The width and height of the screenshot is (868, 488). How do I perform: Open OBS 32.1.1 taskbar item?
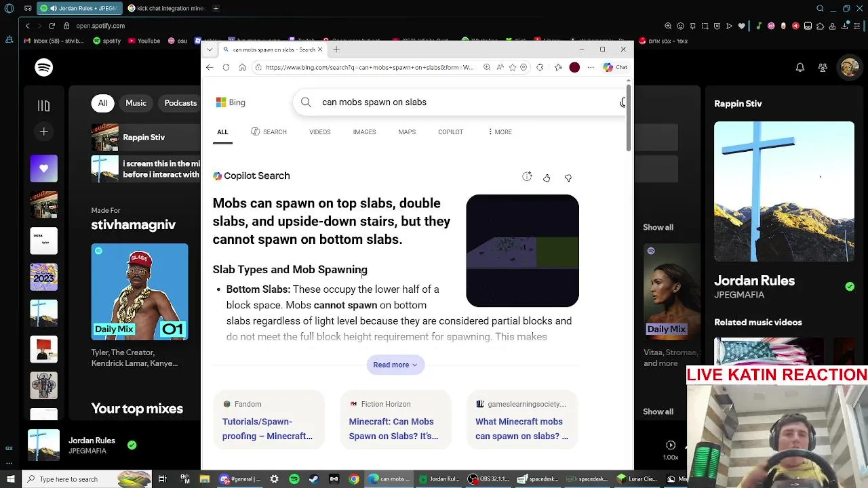(488, 479)
